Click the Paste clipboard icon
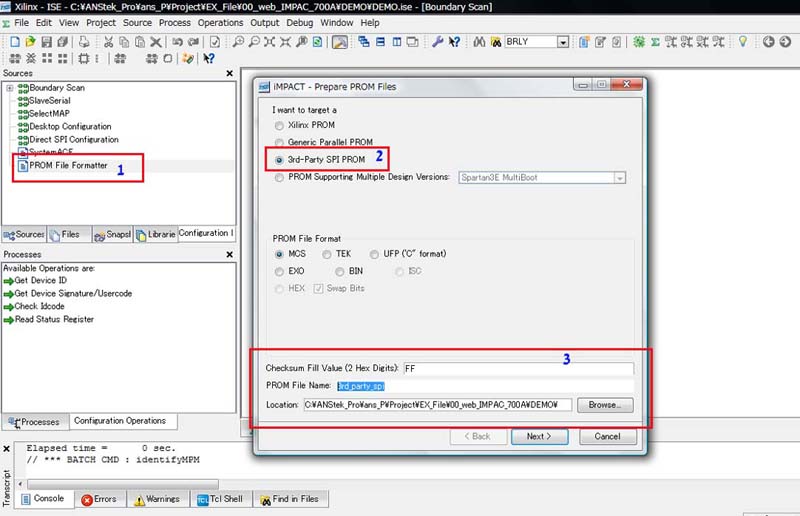Image resolution: width=800 pixels, height=516 pixels. (x=140, y=42)
